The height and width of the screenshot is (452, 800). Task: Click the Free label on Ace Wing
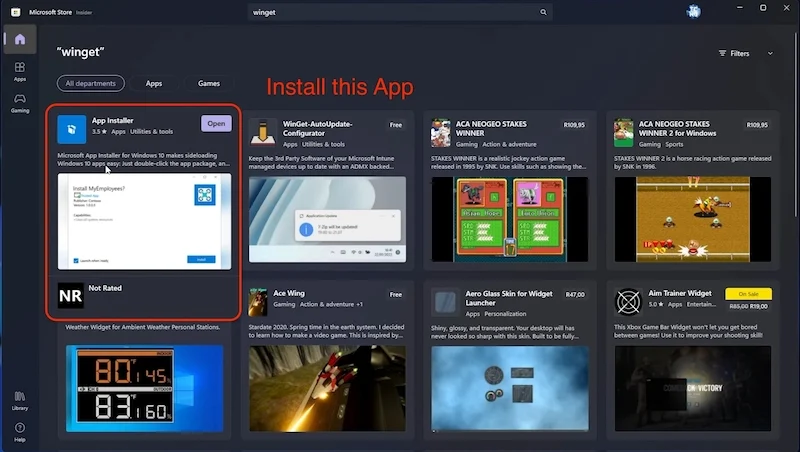tap(395, 294)
